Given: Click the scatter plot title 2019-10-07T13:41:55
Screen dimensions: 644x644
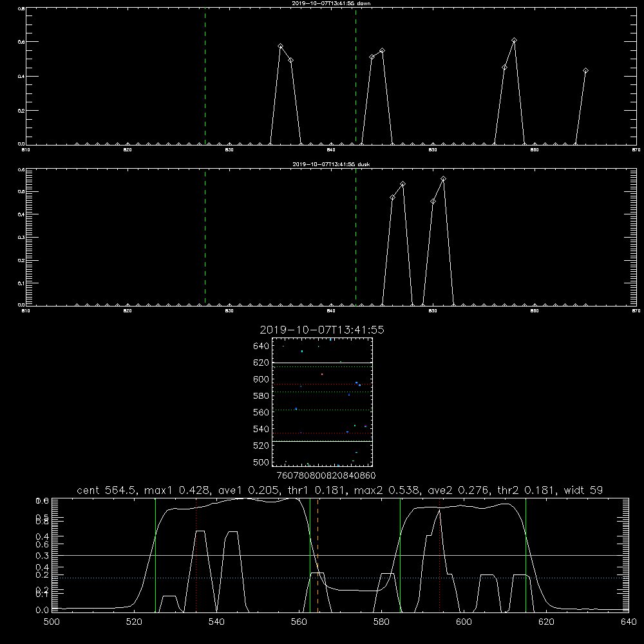Looking at the screenshot, I should point(322,330).
